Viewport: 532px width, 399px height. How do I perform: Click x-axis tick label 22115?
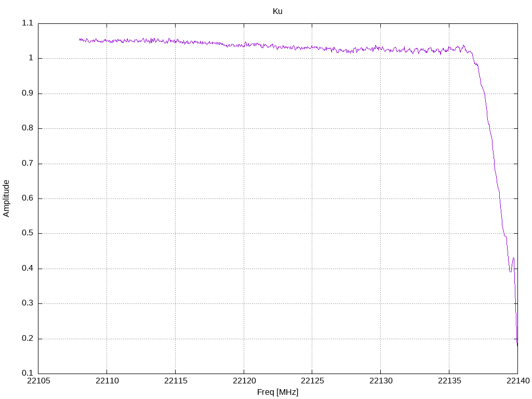[x=176, y=381]
